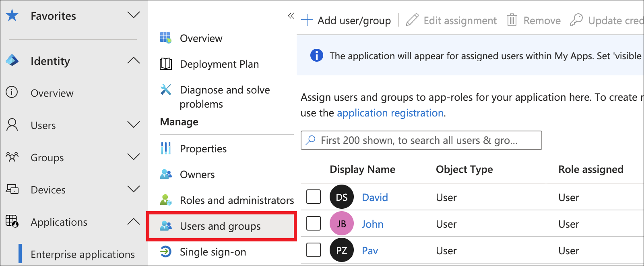Click Remove button
644x266 pixels.
[x=534, y=20]
